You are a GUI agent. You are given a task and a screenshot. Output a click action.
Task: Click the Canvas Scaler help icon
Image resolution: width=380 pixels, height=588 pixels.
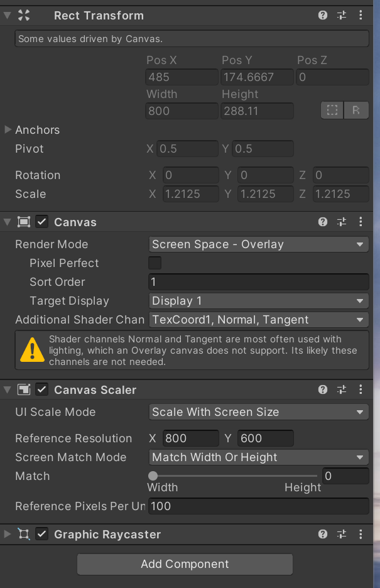[x=322, y=389]
